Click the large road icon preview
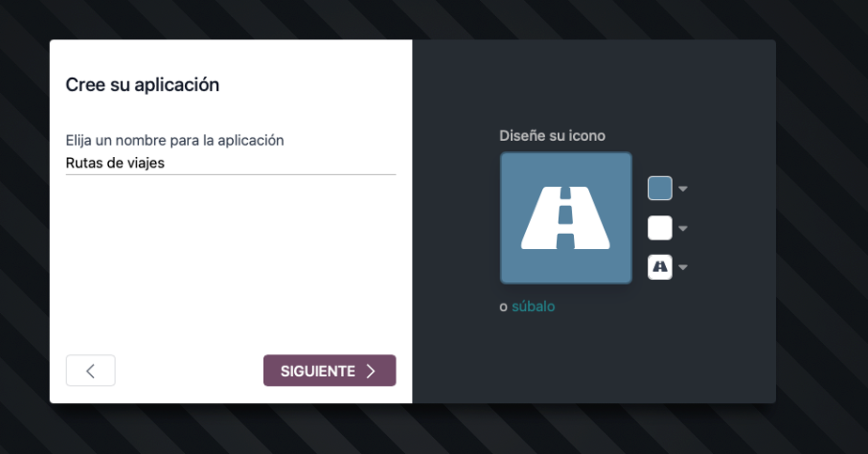The image size is (868, 454). [566, 218]
